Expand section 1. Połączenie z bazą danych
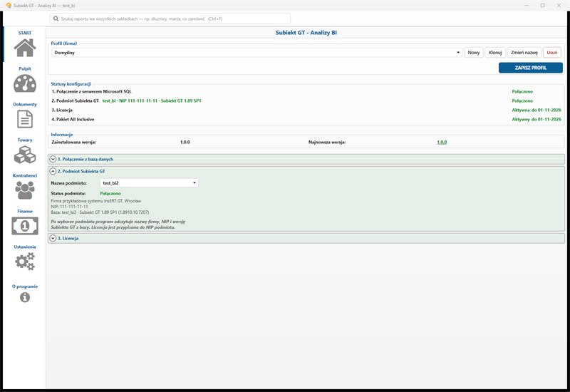 tap(53, 159)
